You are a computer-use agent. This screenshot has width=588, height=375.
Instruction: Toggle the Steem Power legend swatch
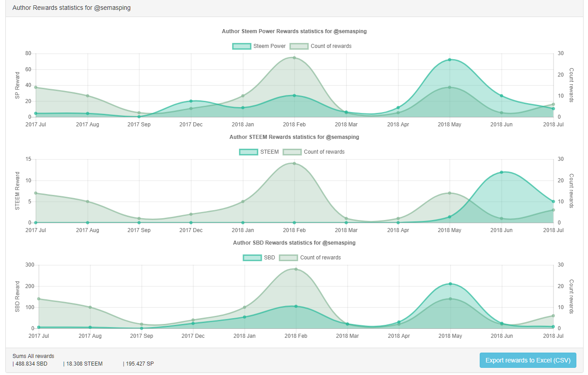[242, 46]
